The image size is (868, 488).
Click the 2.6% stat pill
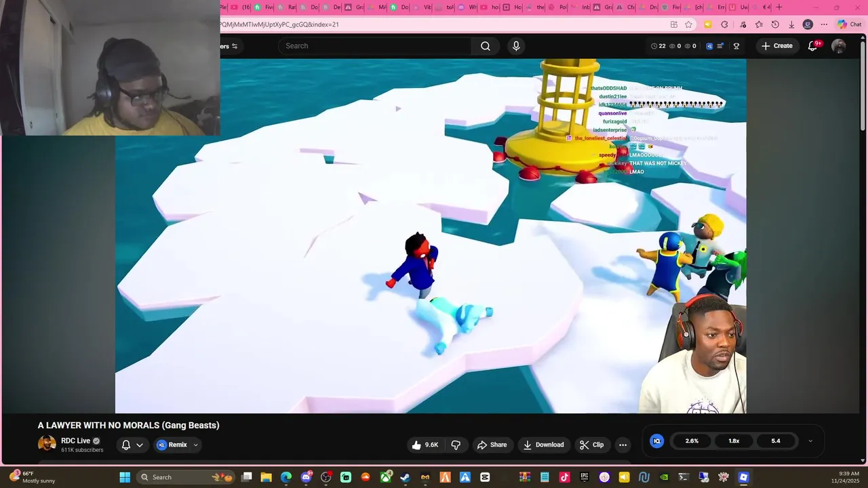click(x=692, y=441)
